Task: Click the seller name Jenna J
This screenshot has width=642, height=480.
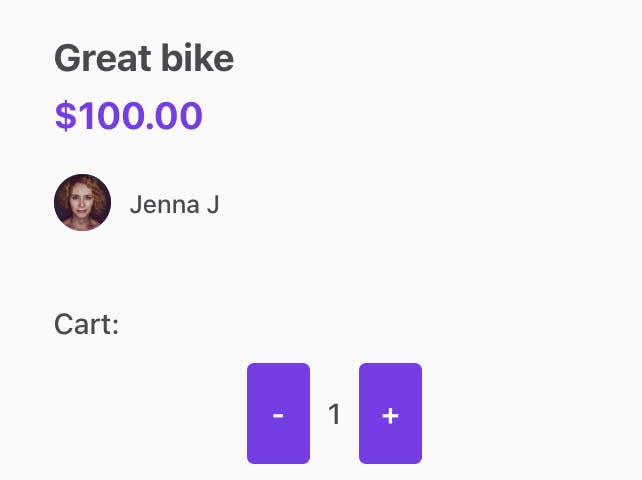Action: tap(174, 205)
